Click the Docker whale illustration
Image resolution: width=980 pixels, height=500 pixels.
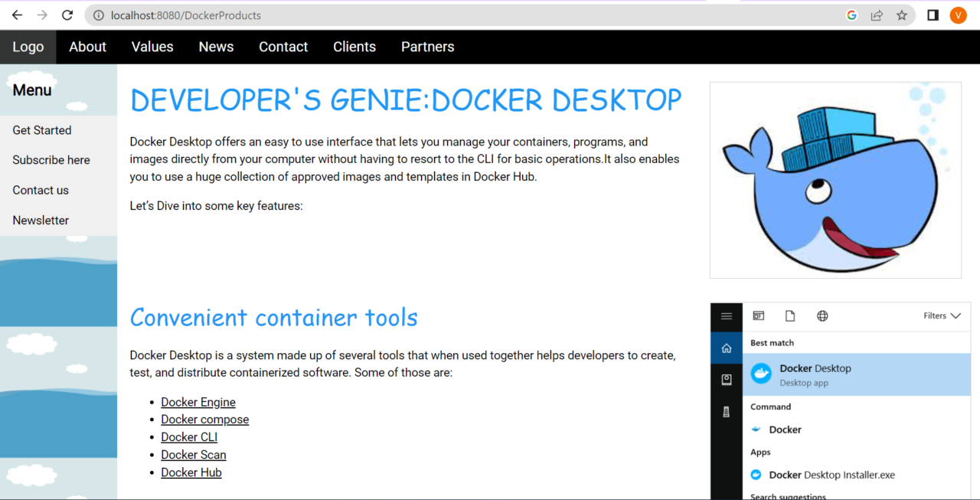(835, 179)
